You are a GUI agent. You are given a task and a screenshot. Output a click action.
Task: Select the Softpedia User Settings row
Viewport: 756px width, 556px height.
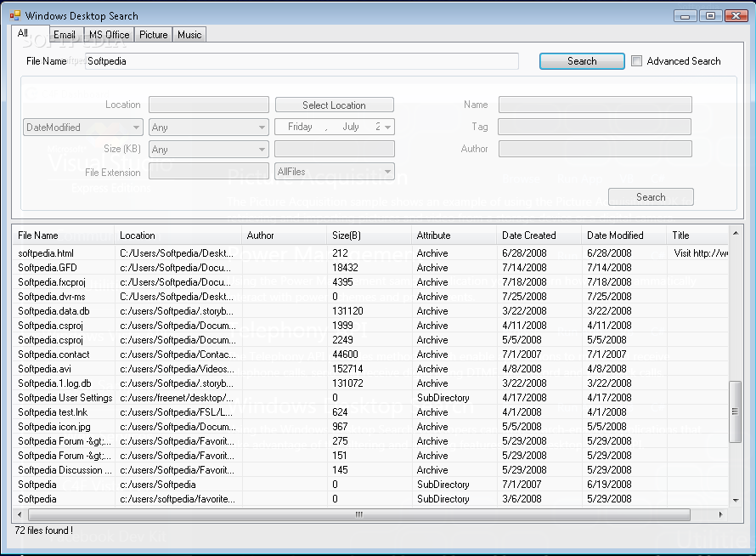(x=370, y=398)
